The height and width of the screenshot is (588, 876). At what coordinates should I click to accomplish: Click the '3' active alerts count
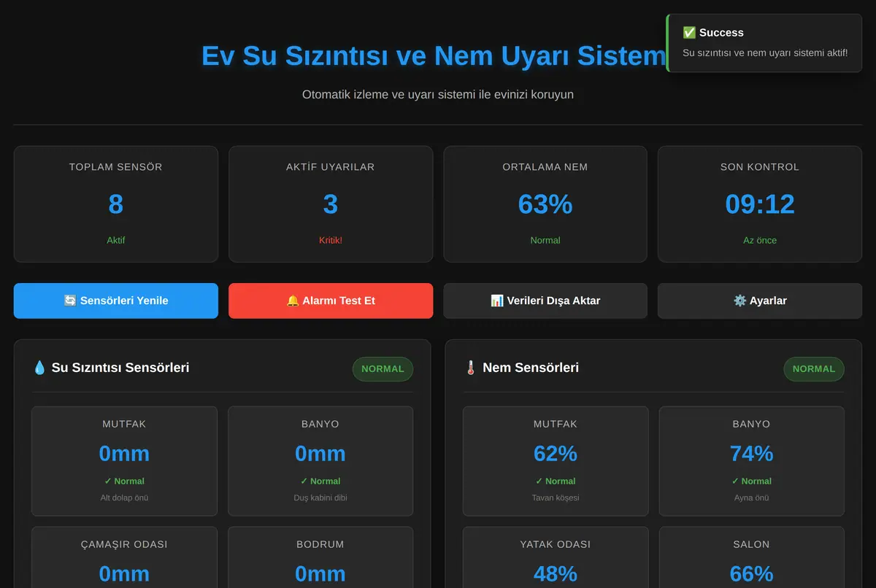tap(331, 204)
